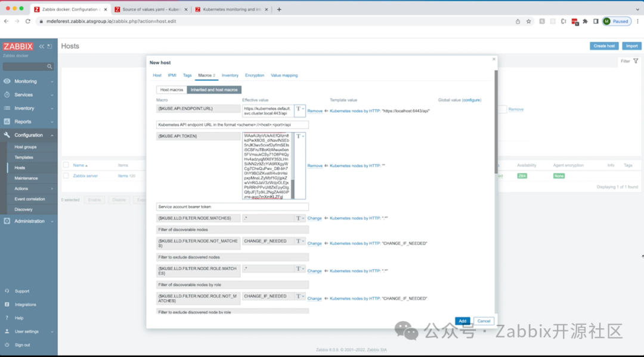Click the Help question mark icon
The image size is (644, 357).
pyautogui.click(x=7, y=318)
